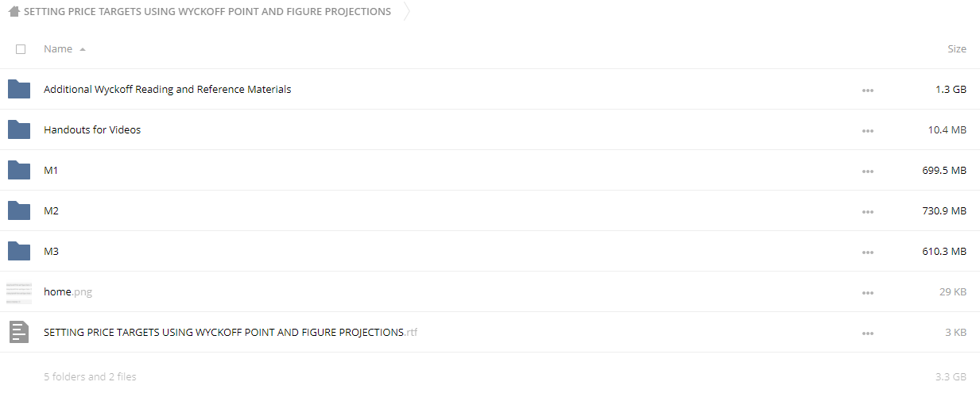Open more options for M1 folder
The width and height of the screenshot is (980, 401).
coord(867,171)
